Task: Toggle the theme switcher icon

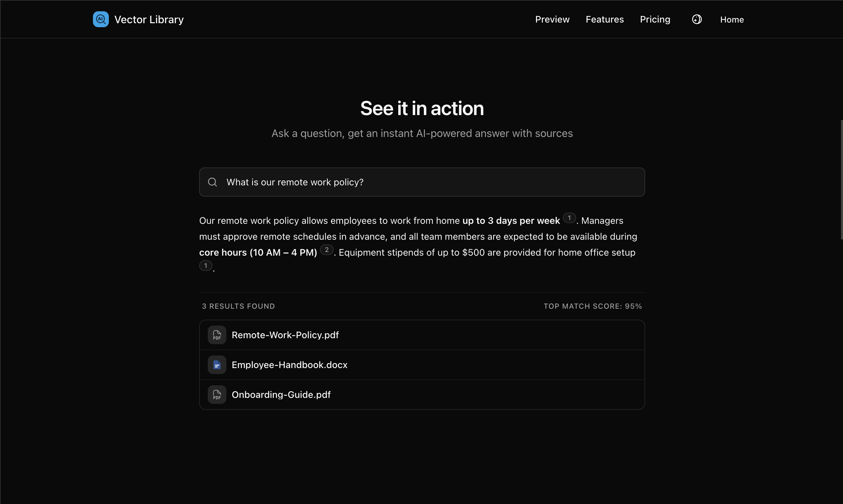Action: point(697,19)
